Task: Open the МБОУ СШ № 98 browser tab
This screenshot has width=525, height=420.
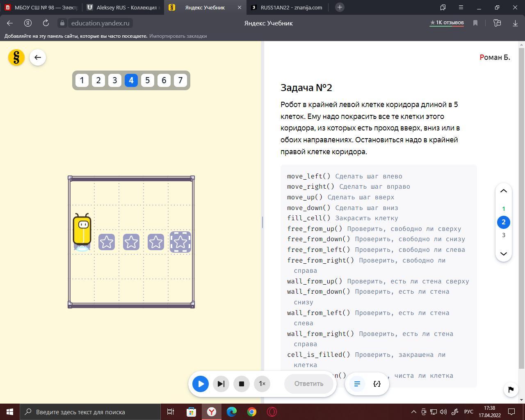Action: coord(41,7)
